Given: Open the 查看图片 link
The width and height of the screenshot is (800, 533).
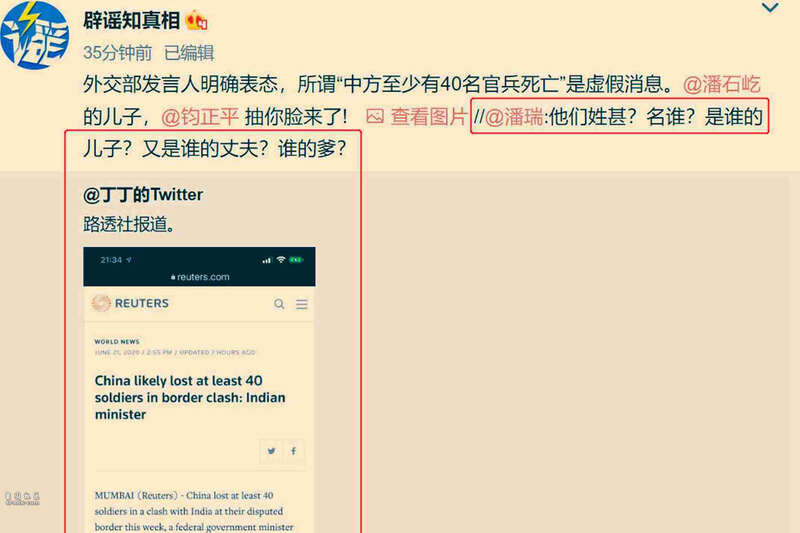Looking at the screenshot, I should coord(429,117).
